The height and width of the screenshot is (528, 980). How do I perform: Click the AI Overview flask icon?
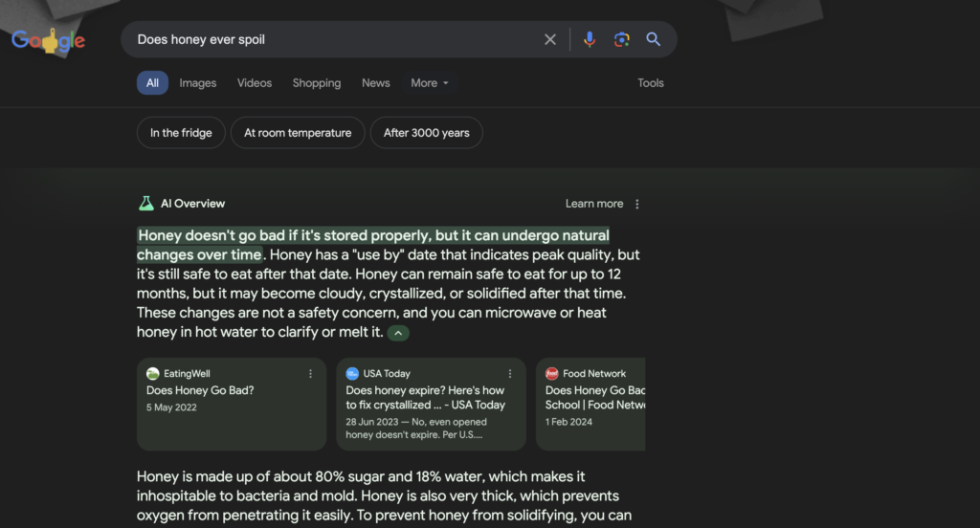[x=145, y=204]
